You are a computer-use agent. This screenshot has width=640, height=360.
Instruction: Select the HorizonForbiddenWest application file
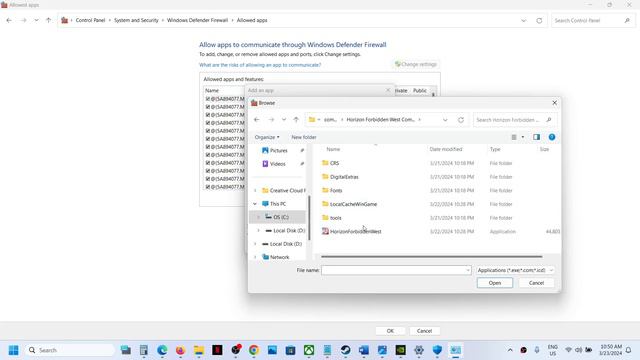(x=356, y=231)
